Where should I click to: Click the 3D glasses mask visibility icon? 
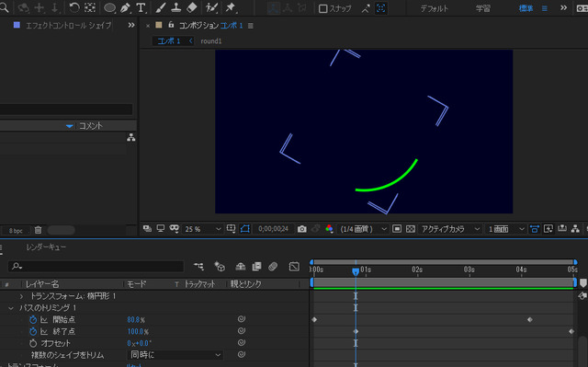tap(174, 228)
